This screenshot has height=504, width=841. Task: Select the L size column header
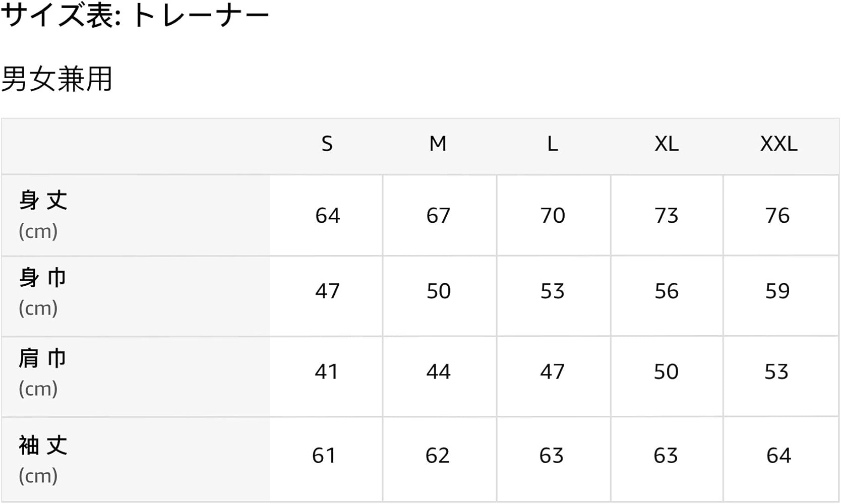[x=553, y=144]
